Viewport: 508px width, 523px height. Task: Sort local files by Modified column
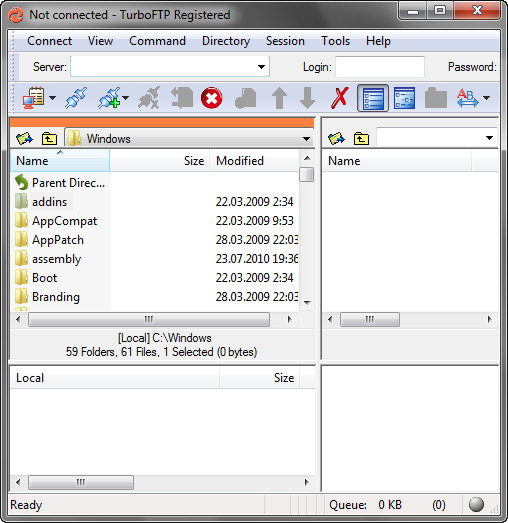coord(254,161)
